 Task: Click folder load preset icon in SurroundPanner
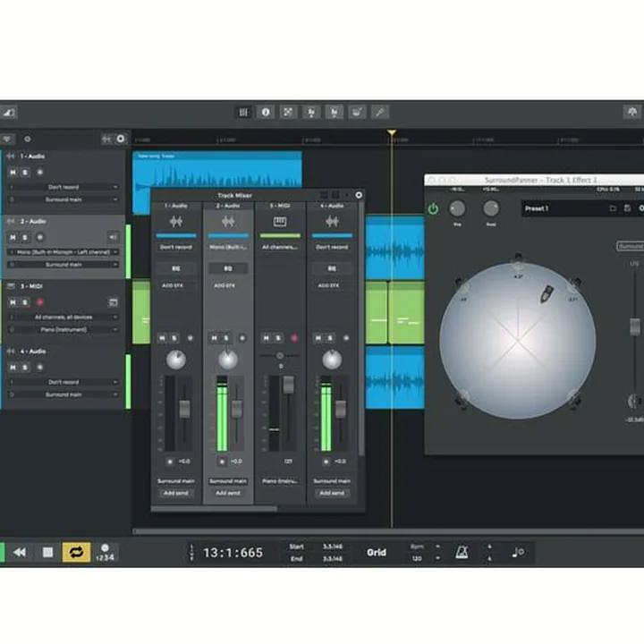(613, 208)
